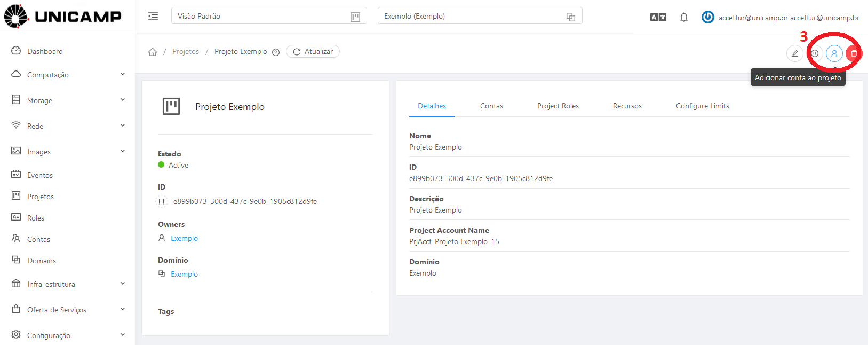This screenshot has width=868, height=345.
Task: Expand the Computação sidebar menu
Action: [68, 75]
